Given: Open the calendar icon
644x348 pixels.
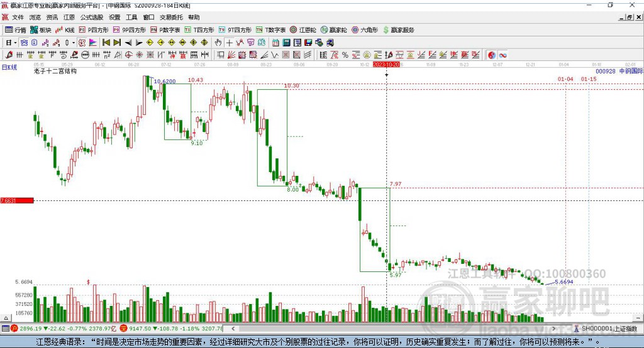Looking at the screenshot, I should [x=275, y=43].
